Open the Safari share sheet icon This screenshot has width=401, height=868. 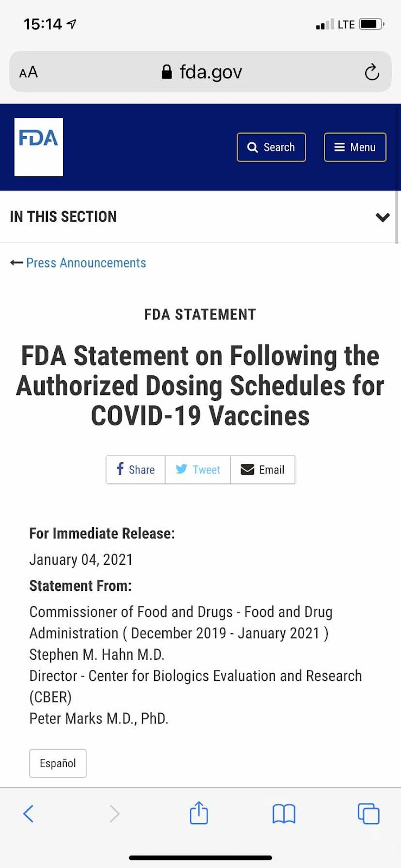coord(199,812)
